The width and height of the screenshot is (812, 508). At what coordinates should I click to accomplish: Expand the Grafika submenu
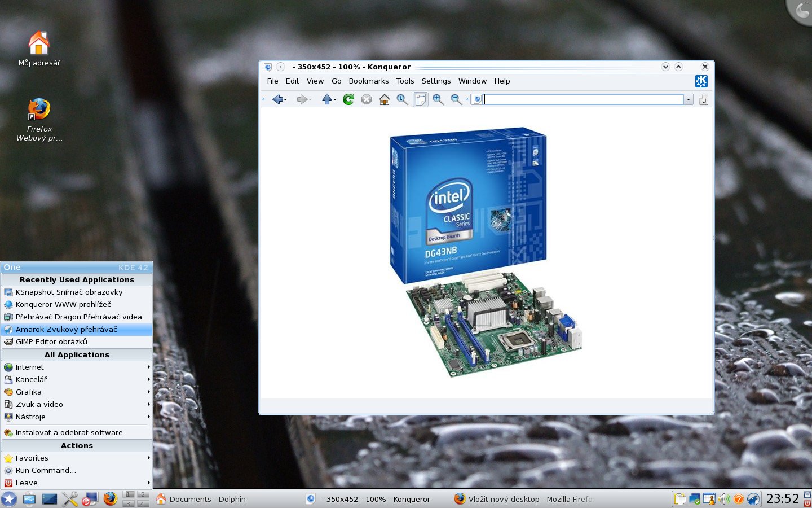[77, 392]
